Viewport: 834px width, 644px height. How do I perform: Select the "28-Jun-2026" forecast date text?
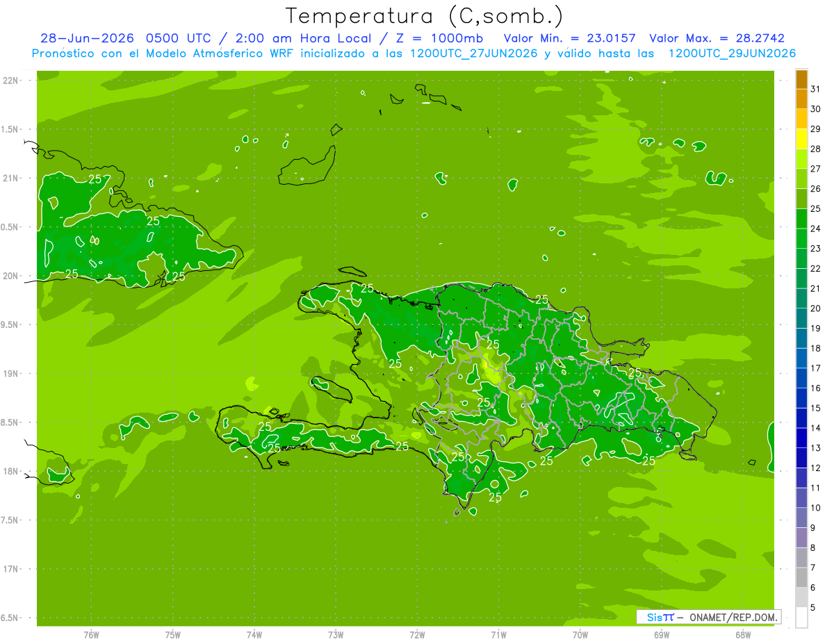click(x=88, y=38)
